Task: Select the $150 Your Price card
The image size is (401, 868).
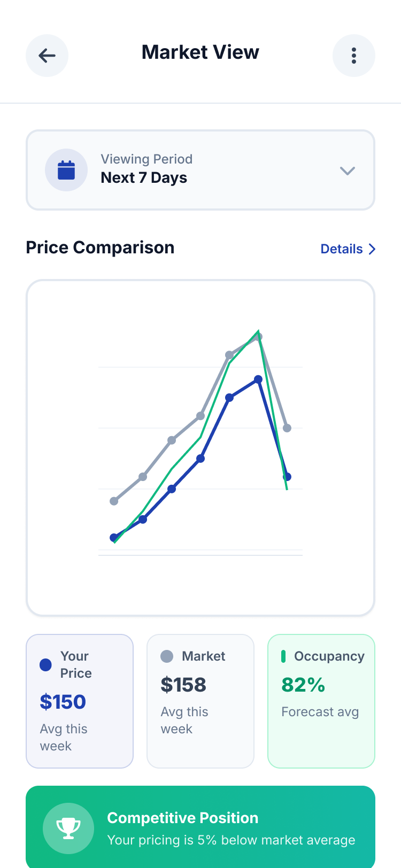Action: click(x=79, y=701)
